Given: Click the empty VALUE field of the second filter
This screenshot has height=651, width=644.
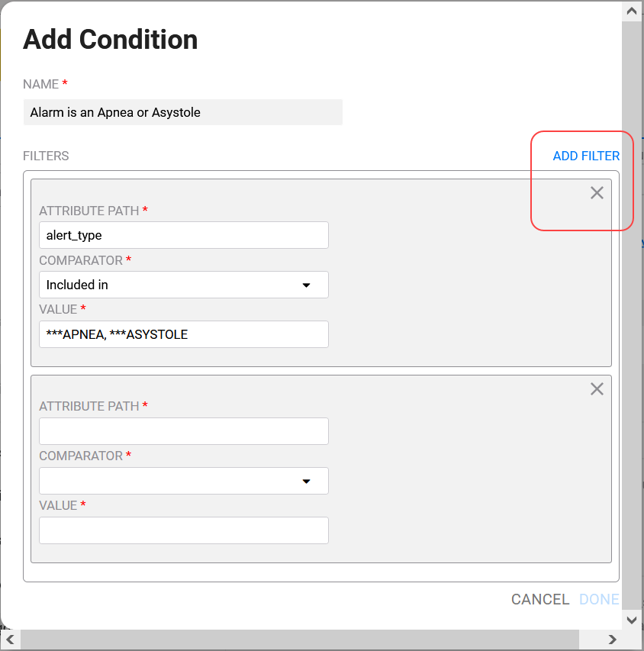Looking at the screenshot, I should [183, 530].
